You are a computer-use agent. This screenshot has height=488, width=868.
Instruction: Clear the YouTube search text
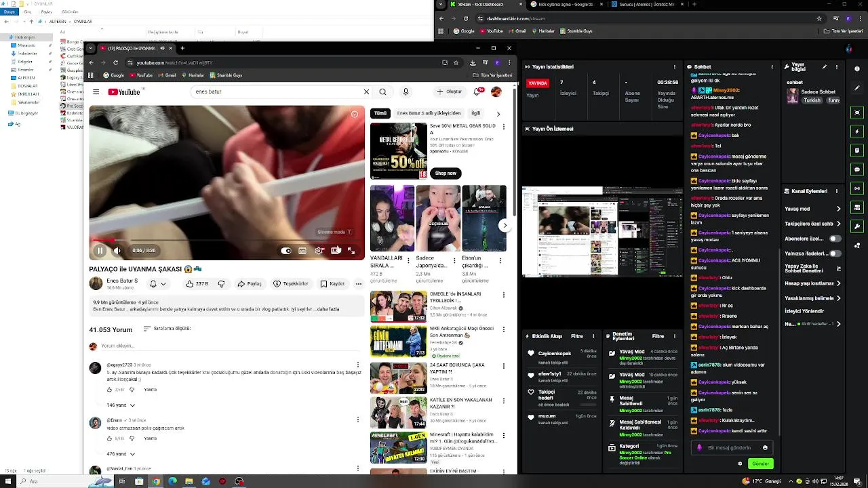tap(366, 91)
